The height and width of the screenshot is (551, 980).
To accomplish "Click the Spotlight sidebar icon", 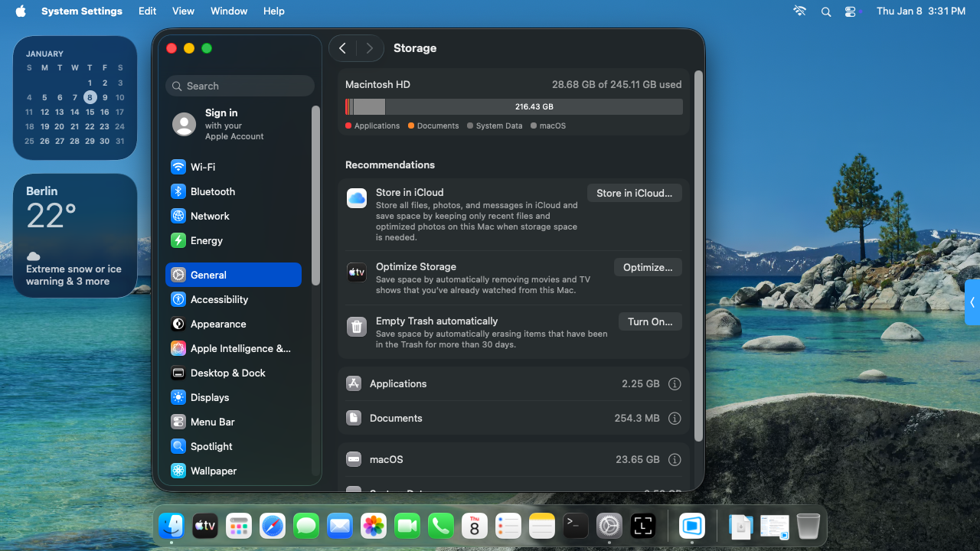I will [x=178, y=446].
